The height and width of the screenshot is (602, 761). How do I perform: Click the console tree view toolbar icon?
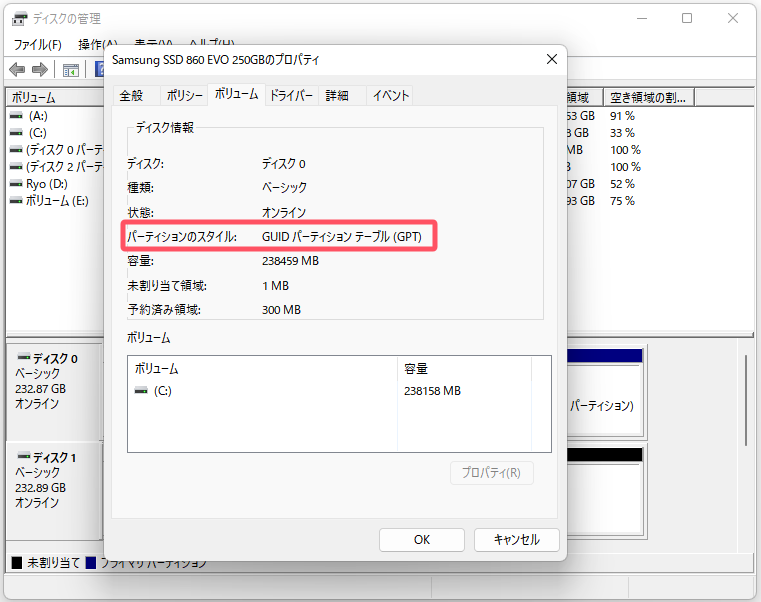coord(71,69)
